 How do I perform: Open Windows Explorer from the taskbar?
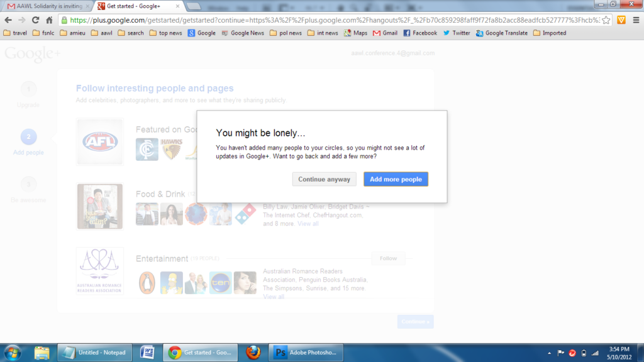coord(42,353)
